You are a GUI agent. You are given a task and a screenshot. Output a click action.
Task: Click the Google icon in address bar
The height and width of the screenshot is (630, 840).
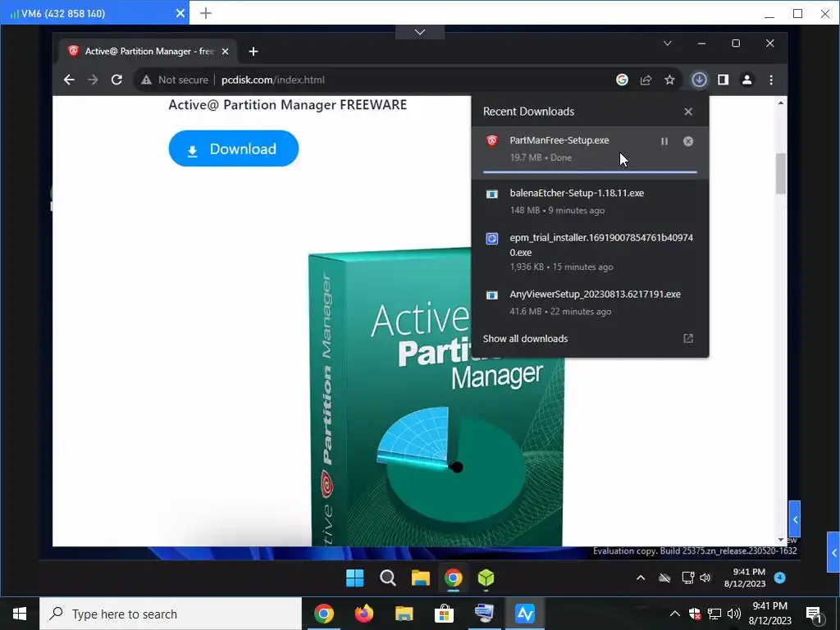(x=622, y=80)
